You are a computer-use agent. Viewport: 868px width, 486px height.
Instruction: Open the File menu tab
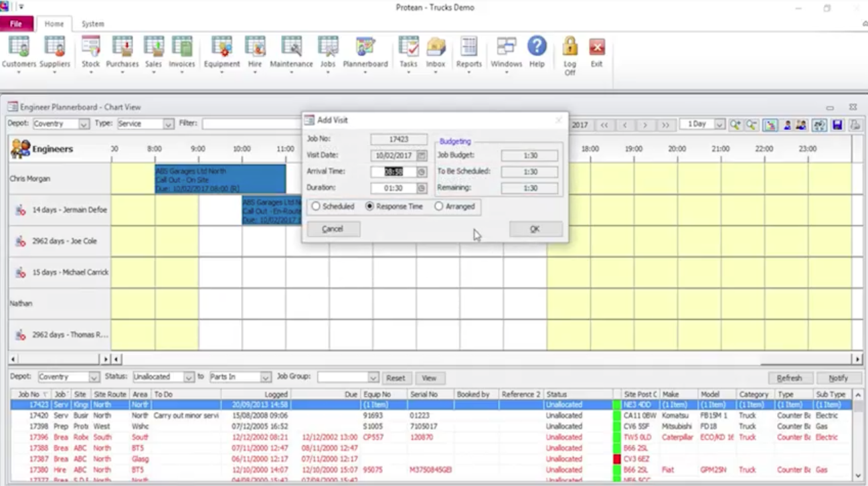click(x=16, y=24)
